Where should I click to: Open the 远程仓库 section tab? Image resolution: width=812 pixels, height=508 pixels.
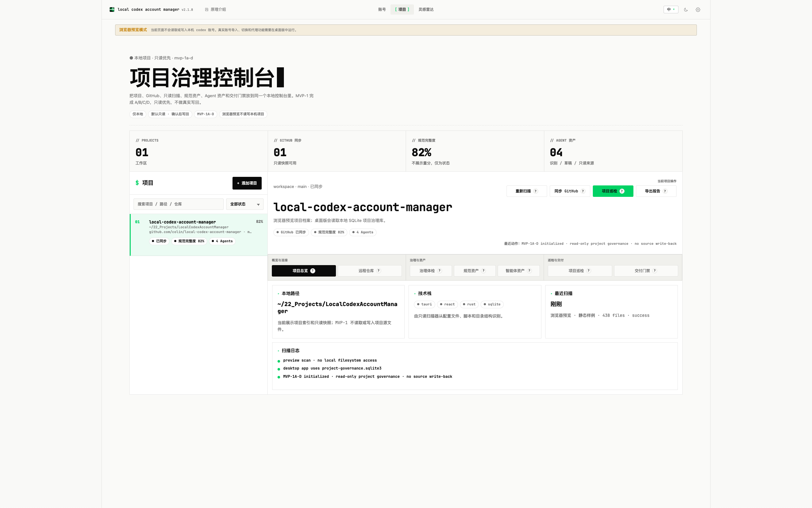click(x=370, y=271)
